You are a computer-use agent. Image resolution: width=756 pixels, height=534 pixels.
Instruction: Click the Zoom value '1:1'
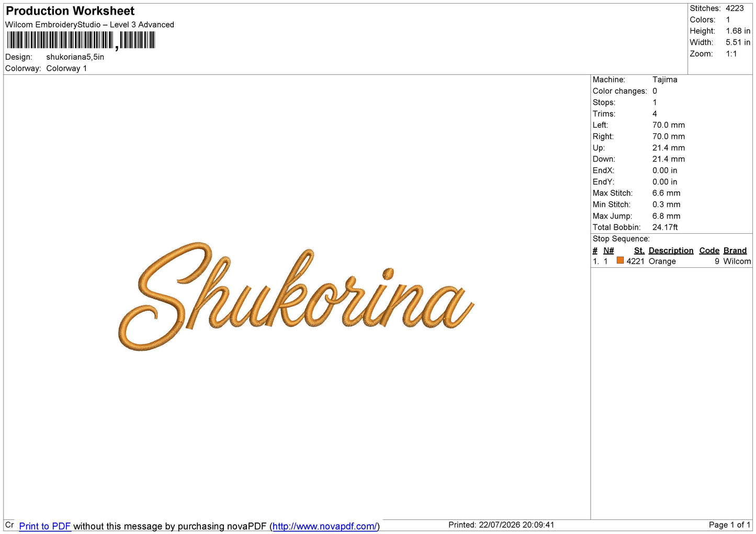[731, 54]
